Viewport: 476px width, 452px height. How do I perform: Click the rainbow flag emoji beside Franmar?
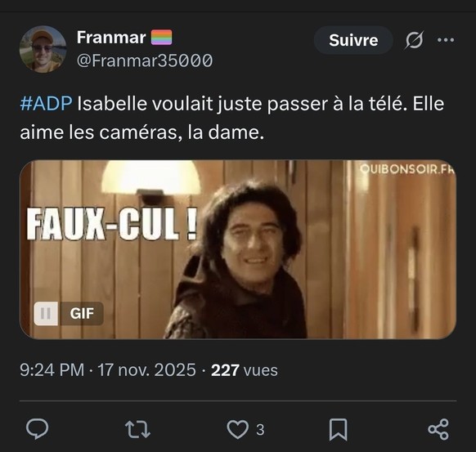(161, 38)
